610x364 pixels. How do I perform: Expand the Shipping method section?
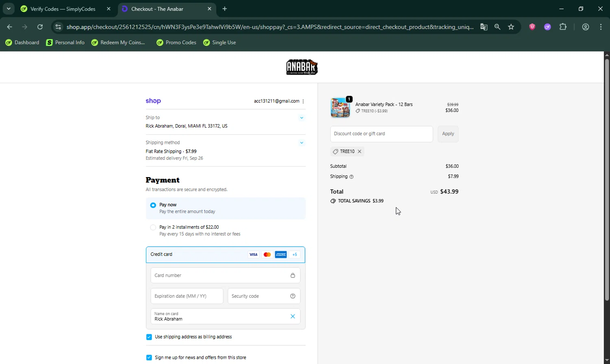pyautogui.click(x=302, y=143)
